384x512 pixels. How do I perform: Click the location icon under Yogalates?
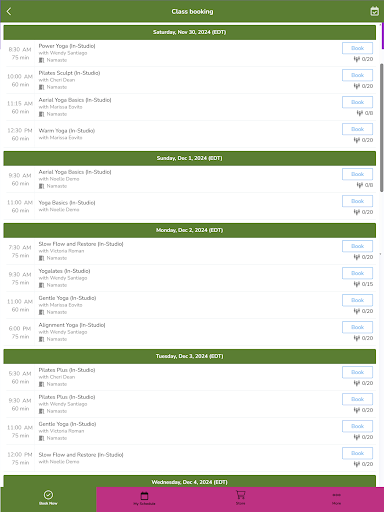(x=41, y=285)
